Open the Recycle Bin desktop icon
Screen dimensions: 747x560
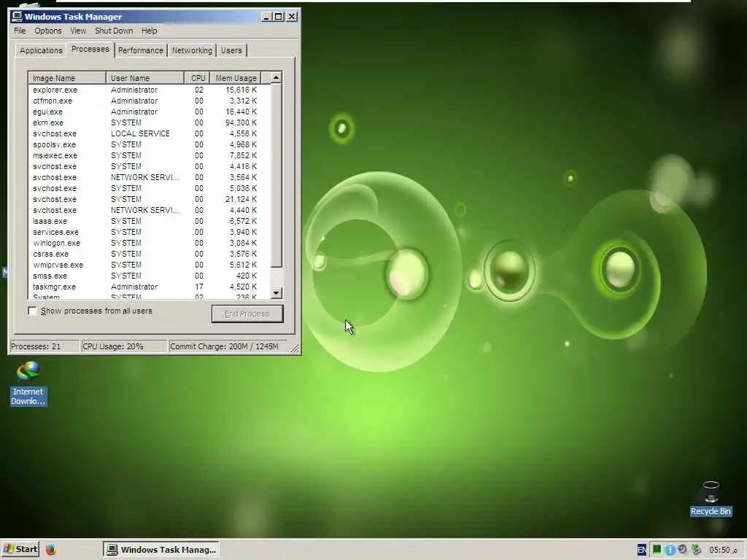click(711, 498)
